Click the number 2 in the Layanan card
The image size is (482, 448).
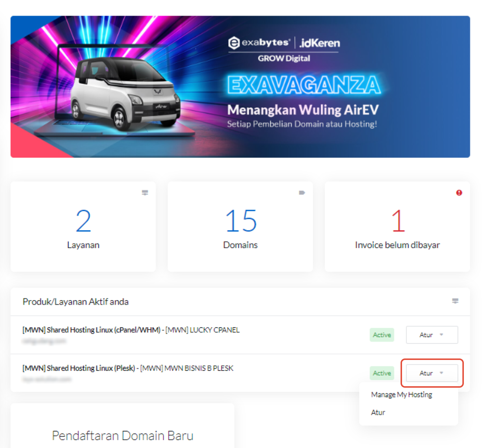click(83, 221)
